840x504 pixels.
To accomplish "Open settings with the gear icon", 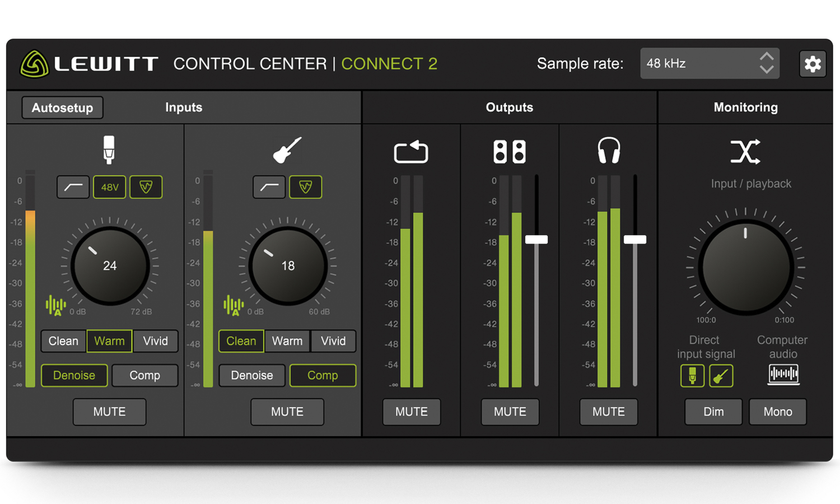I will coord(813,64).
